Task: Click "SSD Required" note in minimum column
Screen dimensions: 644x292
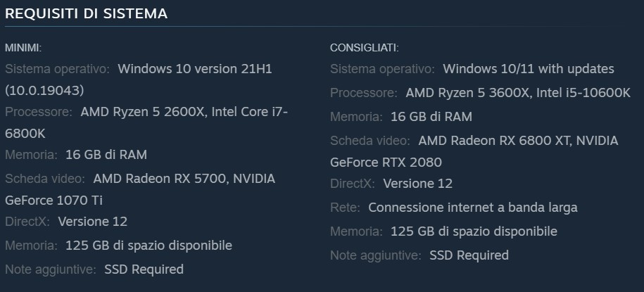Action: point(144,269)
